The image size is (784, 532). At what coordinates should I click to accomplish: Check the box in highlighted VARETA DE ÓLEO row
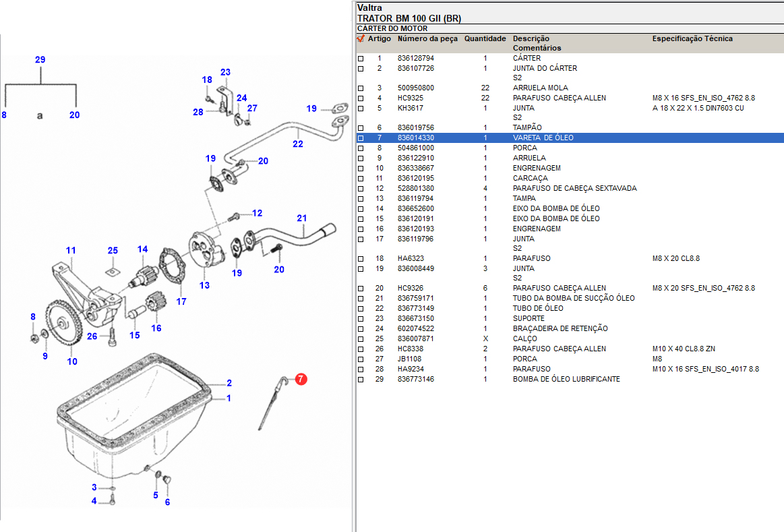pyautogui.click(x=361, y=138)
